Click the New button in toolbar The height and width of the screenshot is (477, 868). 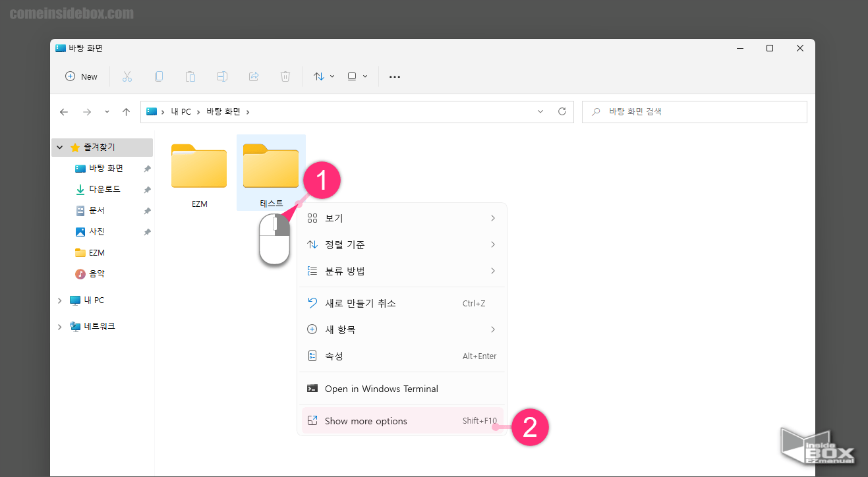pyautogui.click(x=81, y=76)
